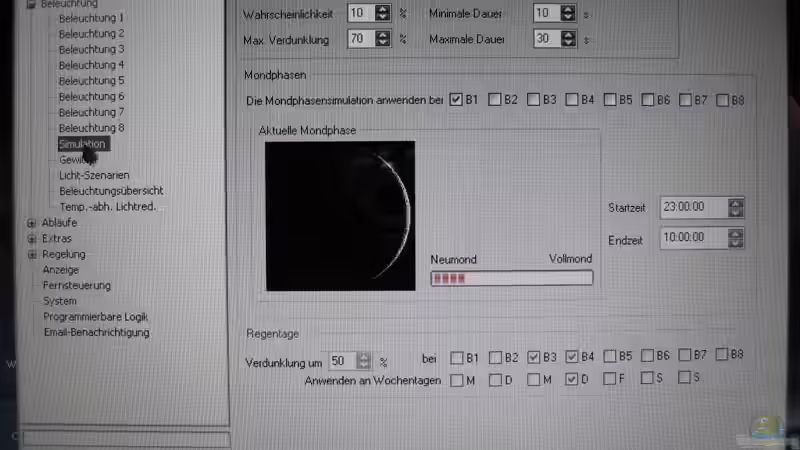The image size is (800, 450).
Task: Adjust the Verdunklung um spinner arrows
Action: point(363,361)
